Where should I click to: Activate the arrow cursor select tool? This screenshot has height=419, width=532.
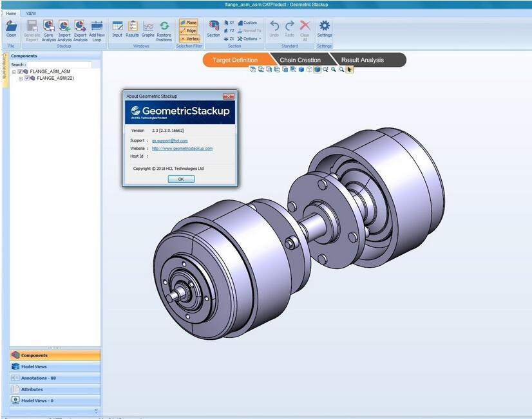point(350,70)
